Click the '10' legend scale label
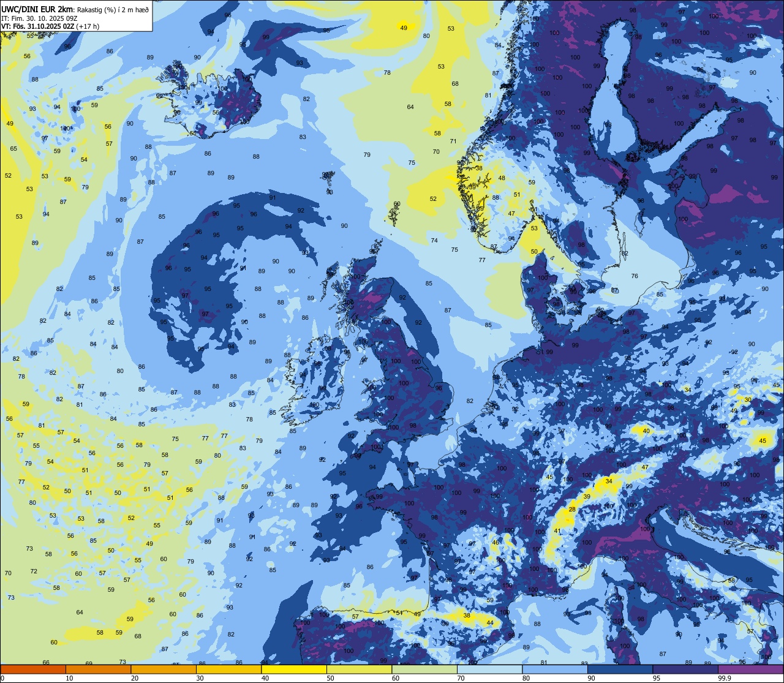This screenshot has width=784, height=683. click(x=69, y=678)
